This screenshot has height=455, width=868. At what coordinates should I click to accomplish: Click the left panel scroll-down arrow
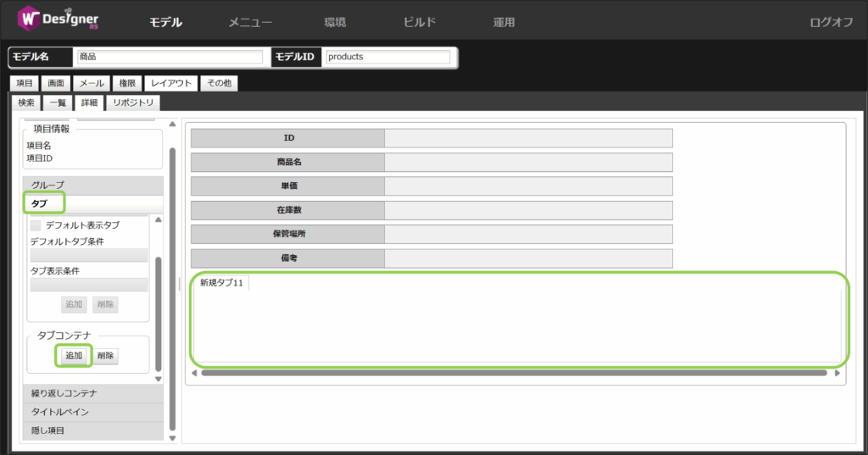[173, 437]
